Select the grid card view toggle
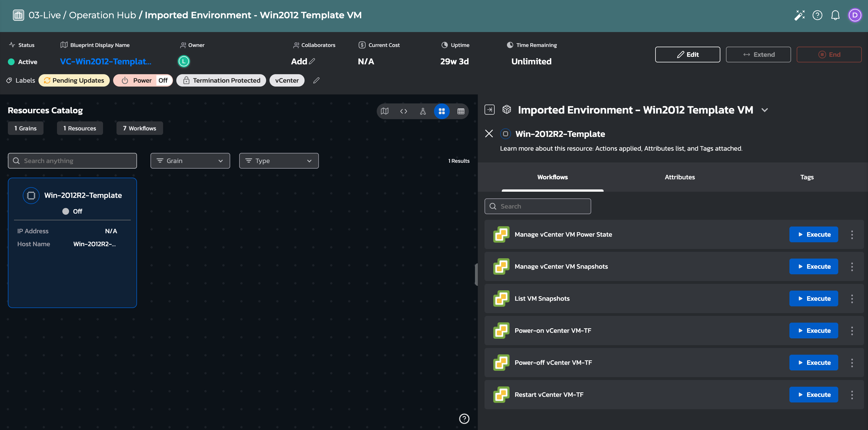Image resolution: width=868 pixels, height=430 pixels. pyautogui.click(x=441, y=111)
